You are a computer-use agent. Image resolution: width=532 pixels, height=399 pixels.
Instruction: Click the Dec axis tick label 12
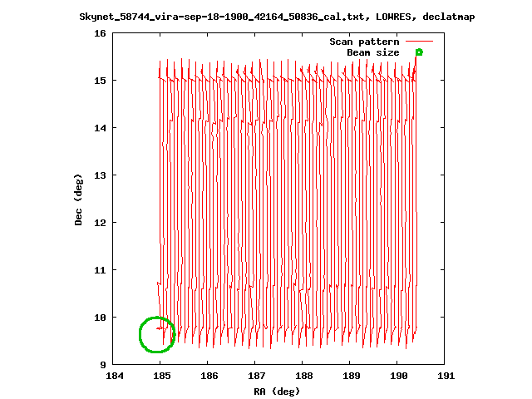[101, 223]
